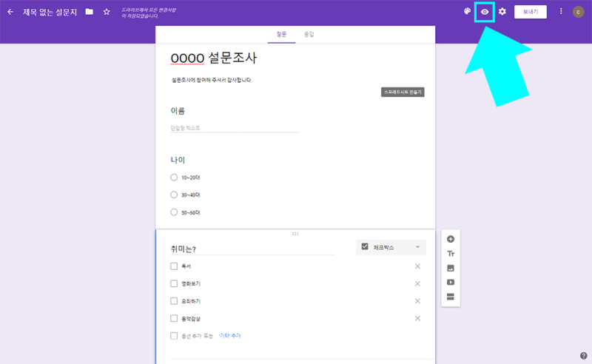Tick the 요리하기 checkbox
Viewport: 592px width, 364px height.
(174, 301)
